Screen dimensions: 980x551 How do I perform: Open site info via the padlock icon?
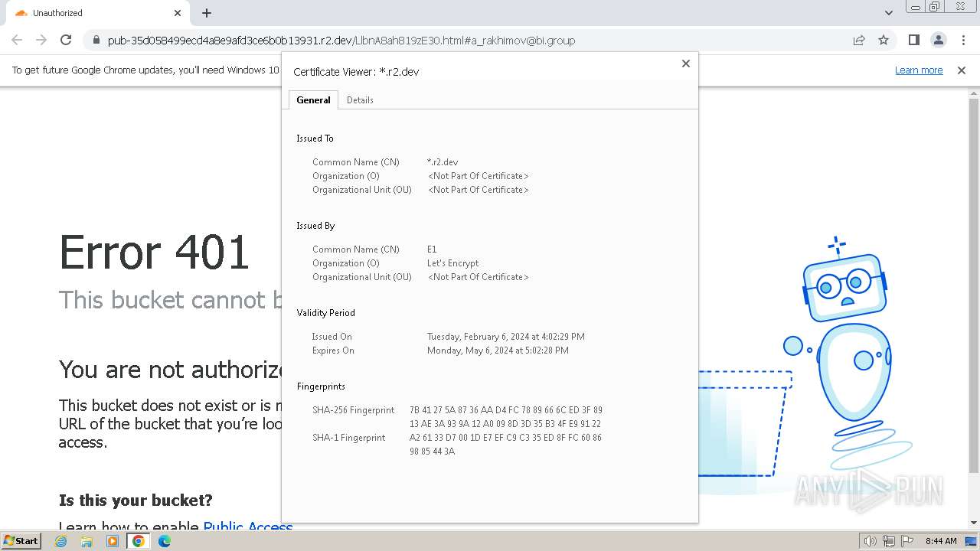(x=96, y=41)
